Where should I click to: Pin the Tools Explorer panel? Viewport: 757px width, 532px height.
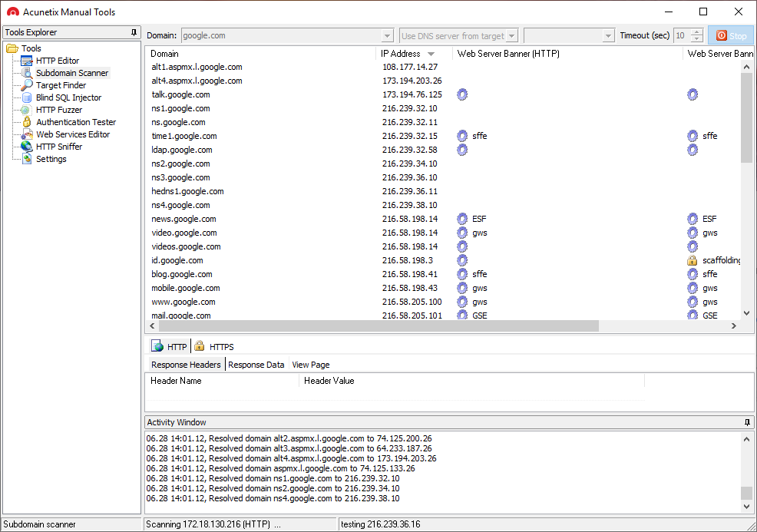point(134,32)
